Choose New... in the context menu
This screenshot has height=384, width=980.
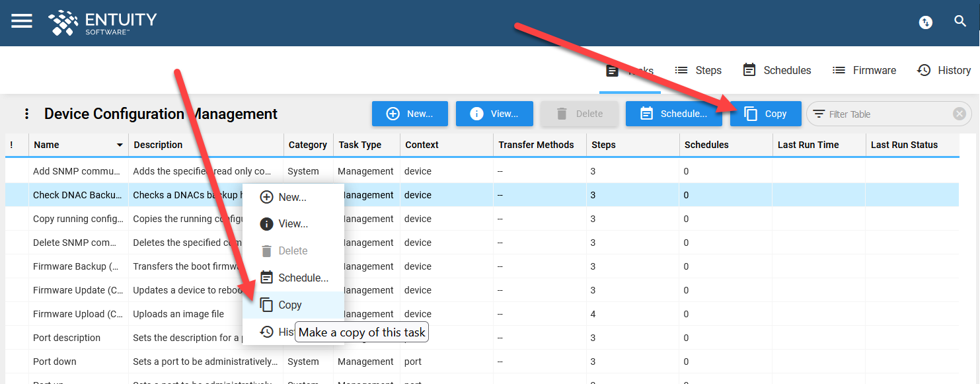pos(293,197)
